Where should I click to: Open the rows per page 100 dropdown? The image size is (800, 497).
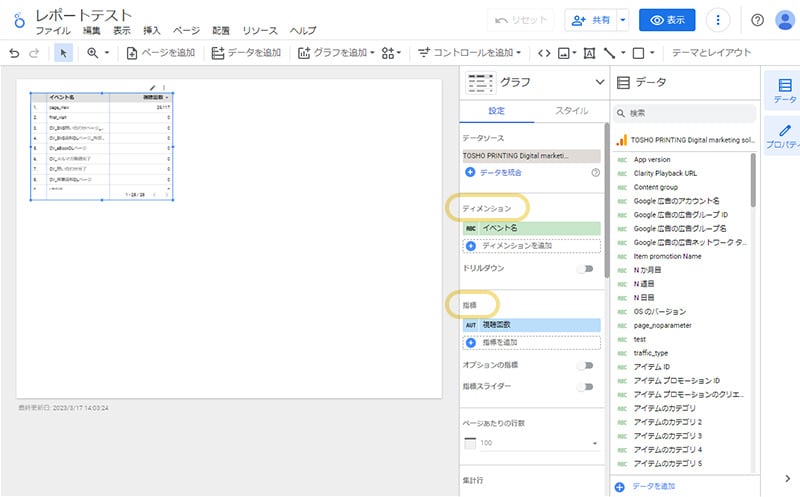(x=531, y=443)
